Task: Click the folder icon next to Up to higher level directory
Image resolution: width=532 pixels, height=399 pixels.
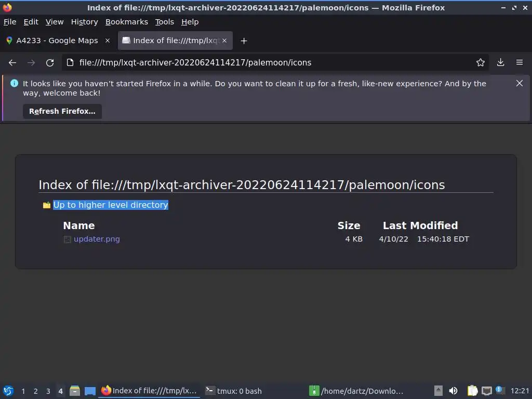Action: [x=46, y=205]
